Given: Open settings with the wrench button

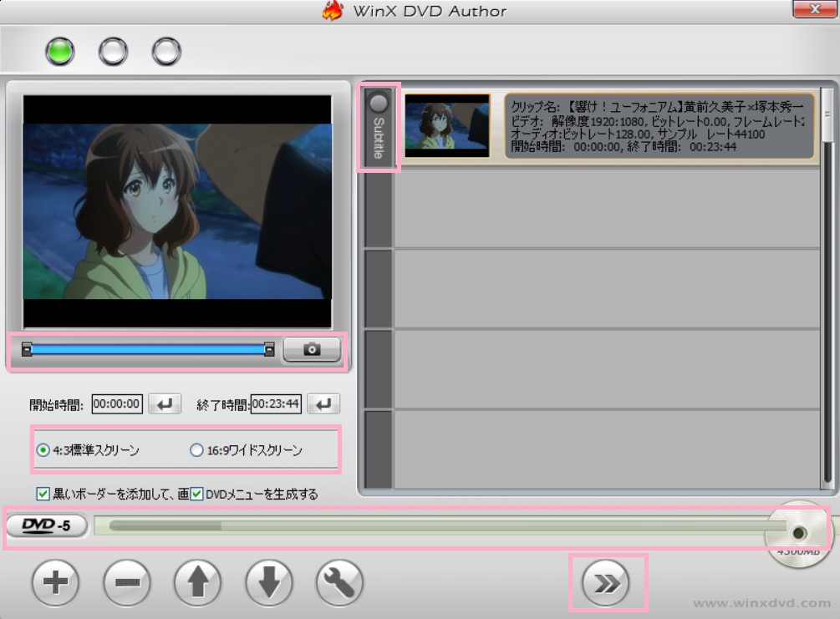Looking at the screenshot, I should pos(339,582).
